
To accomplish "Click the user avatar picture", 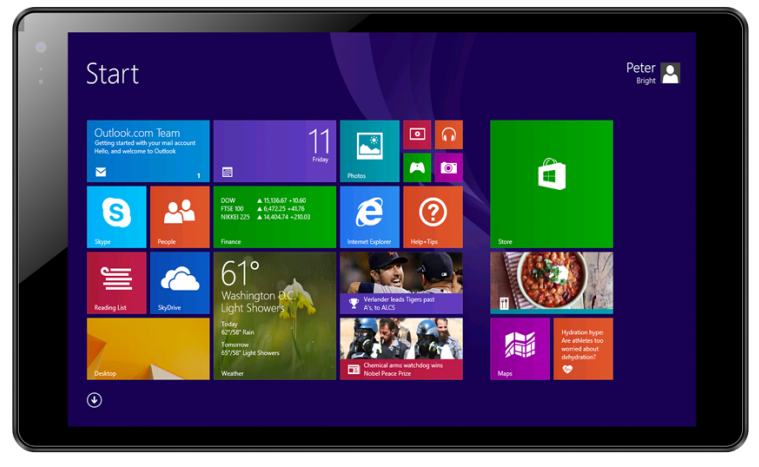I will (x=670, y=73).
